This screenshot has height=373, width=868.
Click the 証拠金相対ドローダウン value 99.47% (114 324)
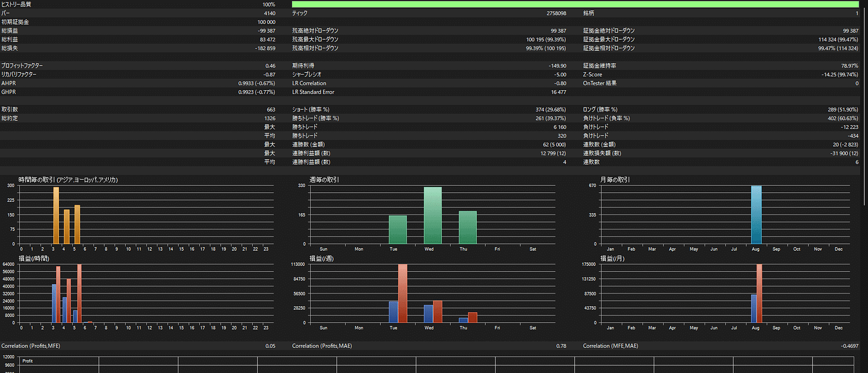pos(838,48)
